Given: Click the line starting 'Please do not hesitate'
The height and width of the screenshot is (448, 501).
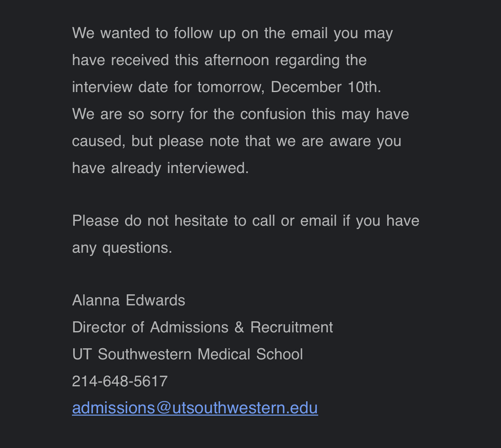Looking at the screenshot, I should pos(246,220).
